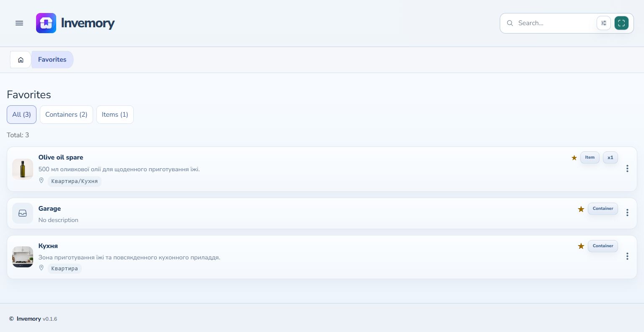
Task: Open the Кухня kitchen thumbnail
Action: tap(23, 257)
